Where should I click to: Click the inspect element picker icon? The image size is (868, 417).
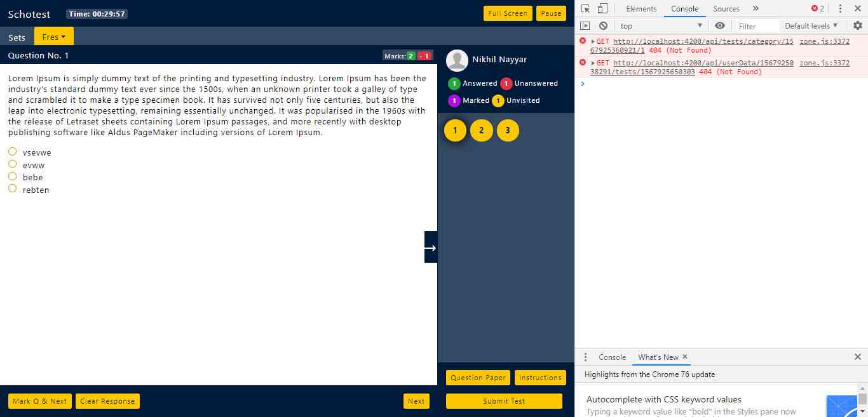[586, 9]
